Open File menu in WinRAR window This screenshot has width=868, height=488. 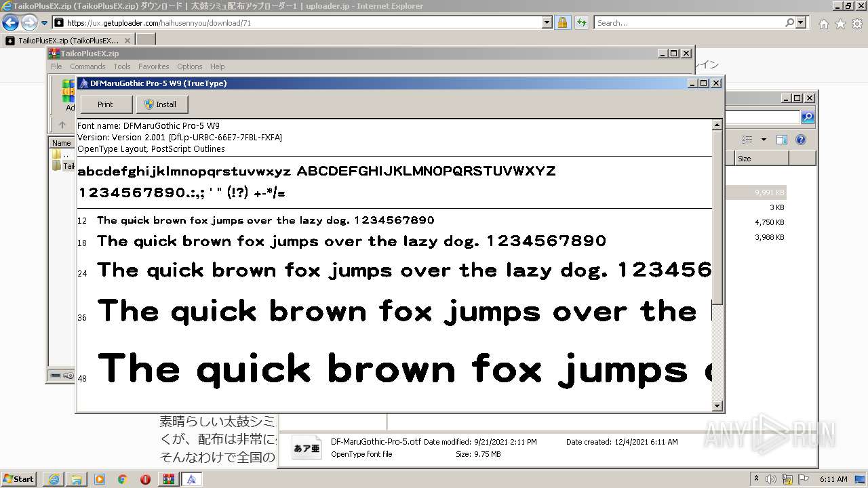click(56, 66)
